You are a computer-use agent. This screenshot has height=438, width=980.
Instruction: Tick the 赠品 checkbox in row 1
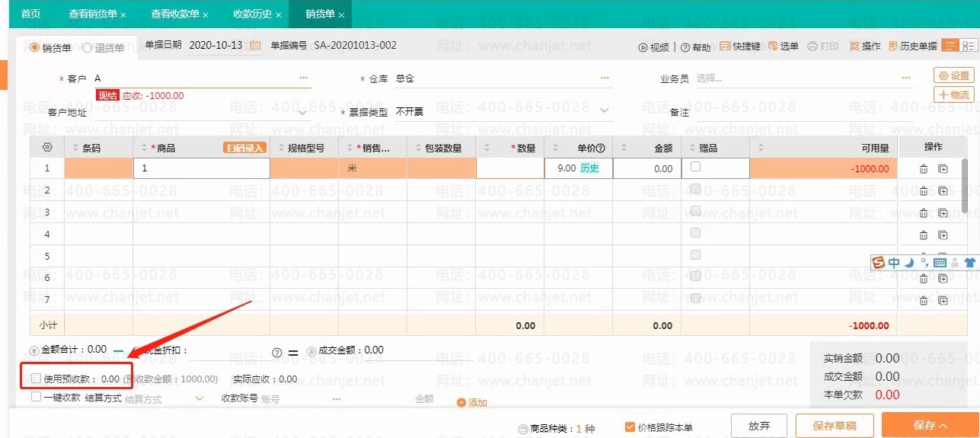695,167
